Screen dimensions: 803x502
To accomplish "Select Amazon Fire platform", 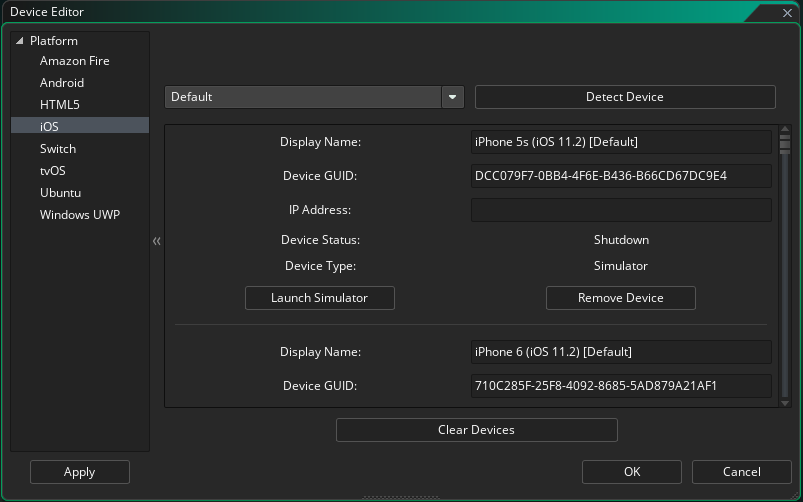I will pyautogui.click(x=75, y=61).
